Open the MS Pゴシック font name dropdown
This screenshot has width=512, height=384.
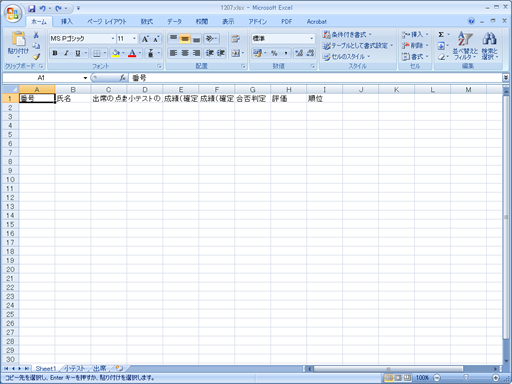(113, 39)
